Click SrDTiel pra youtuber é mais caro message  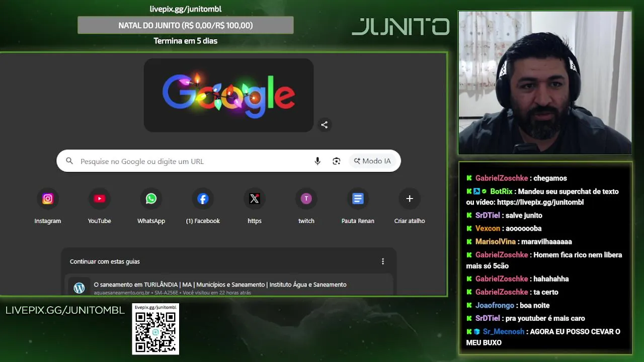[x=526, y=318]
